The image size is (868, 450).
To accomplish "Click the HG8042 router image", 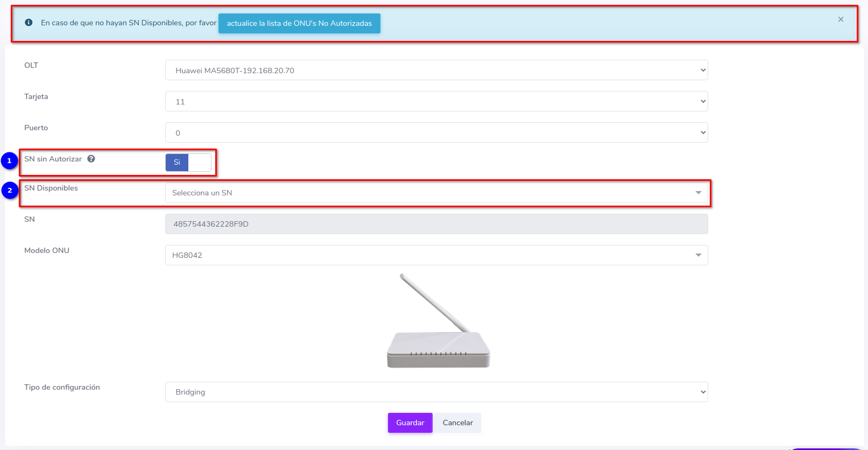I will pos(438,322).
